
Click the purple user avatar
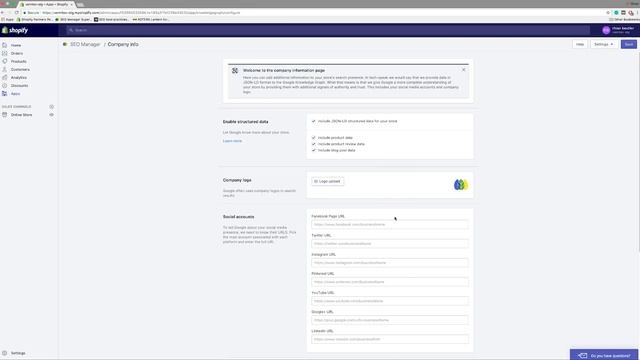pos(606,30)
